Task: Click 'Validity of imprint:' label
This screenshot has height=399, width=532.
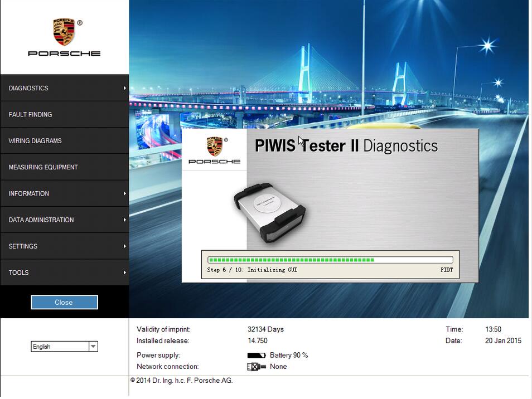Action: pyautogui.click(x=163, y=329)
